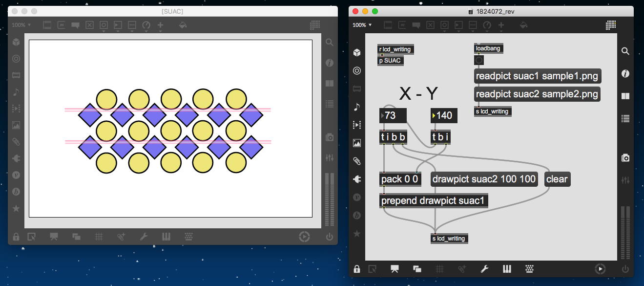Open the 100% zoom dropdown in SUAC window

(21, 25)
